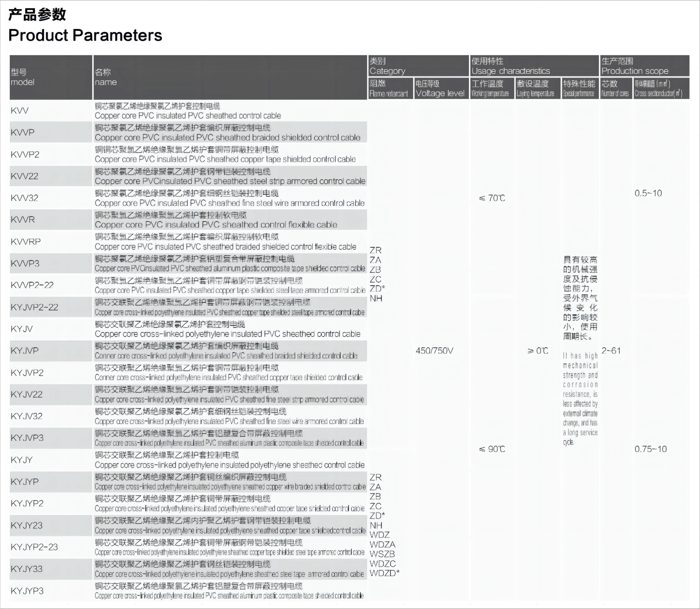The image size is (700, 609).
Task: Click the 工作温度 working temperature subheader
Action: (x=492, y=89)
